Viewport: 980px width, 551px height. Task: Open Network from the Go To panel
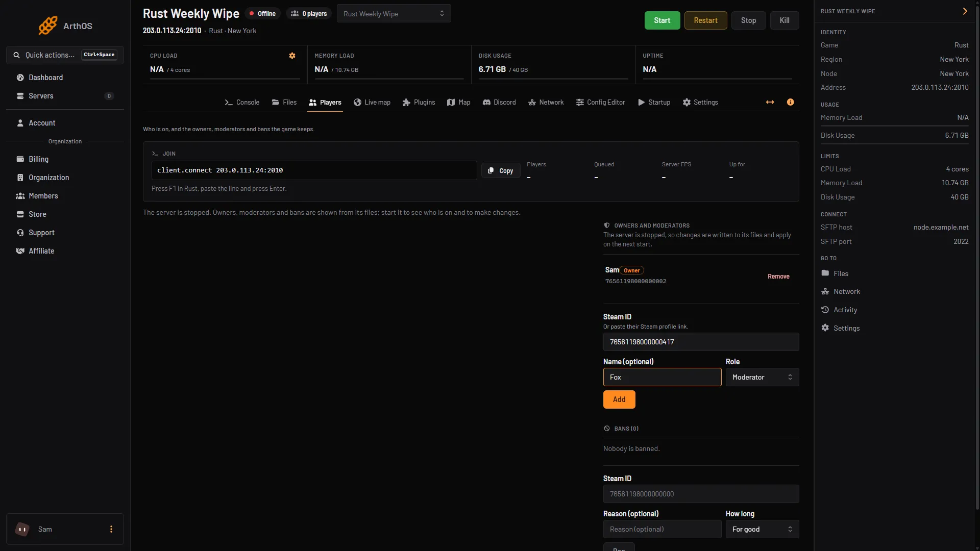click(840, 291)
